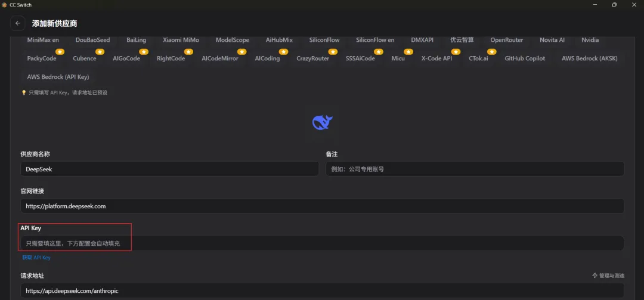644x300 pixels.
Task: Choose the 优云智算 provider preset
Action: coord(462,40)
